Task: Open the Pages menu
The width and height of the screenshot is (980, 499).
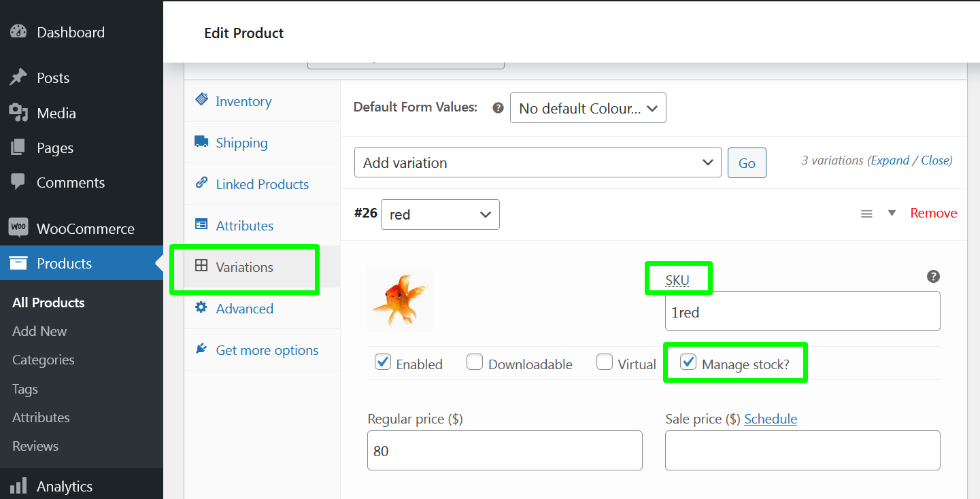Action: point(82,148)
